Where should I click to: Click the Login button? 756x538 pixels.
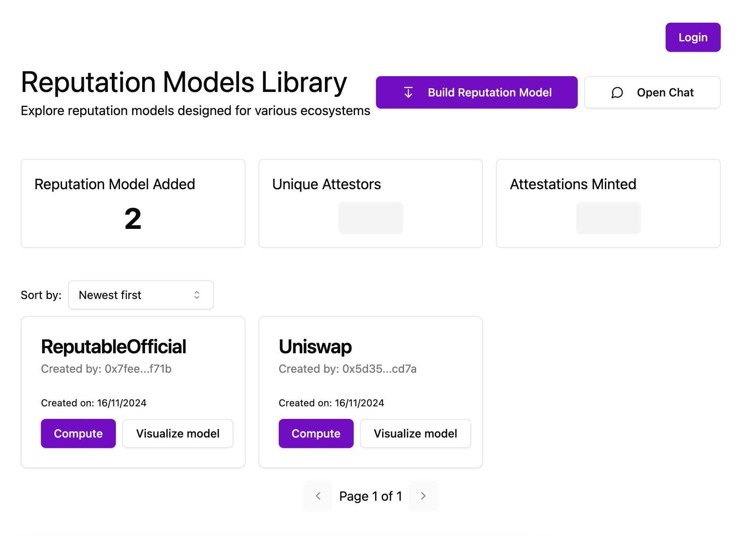click(x=693, y=37)
